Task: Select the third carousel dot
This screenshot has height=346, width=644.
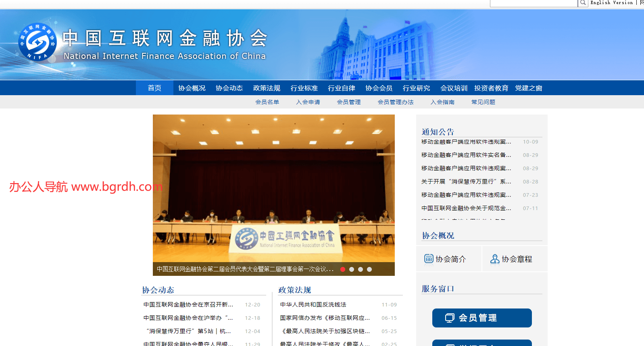Action: pos(361,269)
